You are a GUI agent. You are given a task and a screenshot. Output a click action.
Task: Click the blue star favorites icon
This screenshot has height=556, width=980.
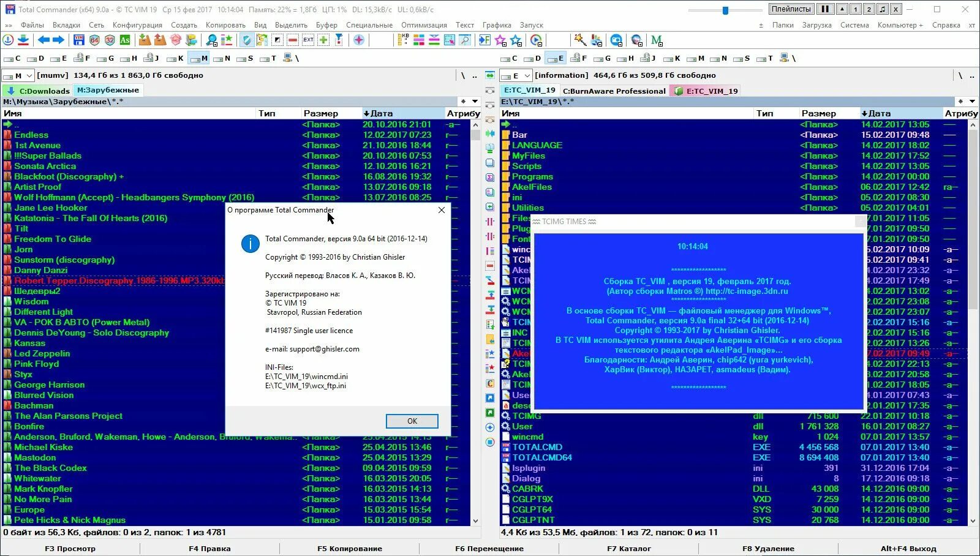tap(516, 40)
